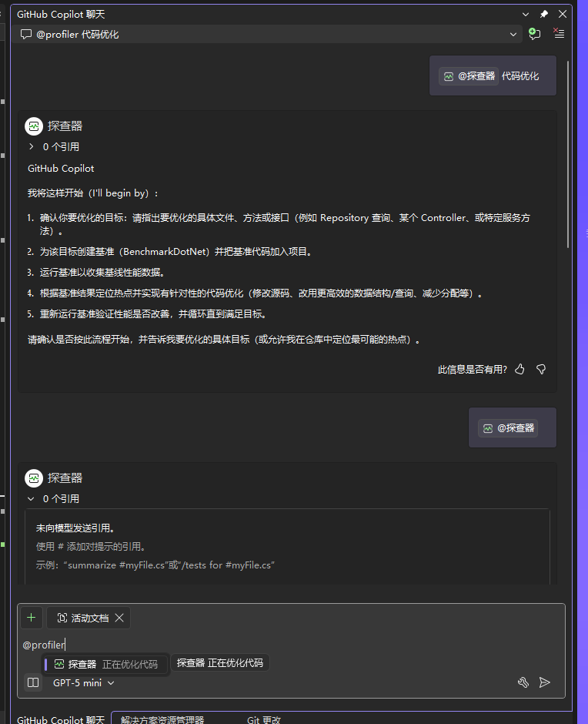This screenshot has width=588, height=724.
Task: Focus the chat input containing @profiler
Action: (x=291, y=645)
